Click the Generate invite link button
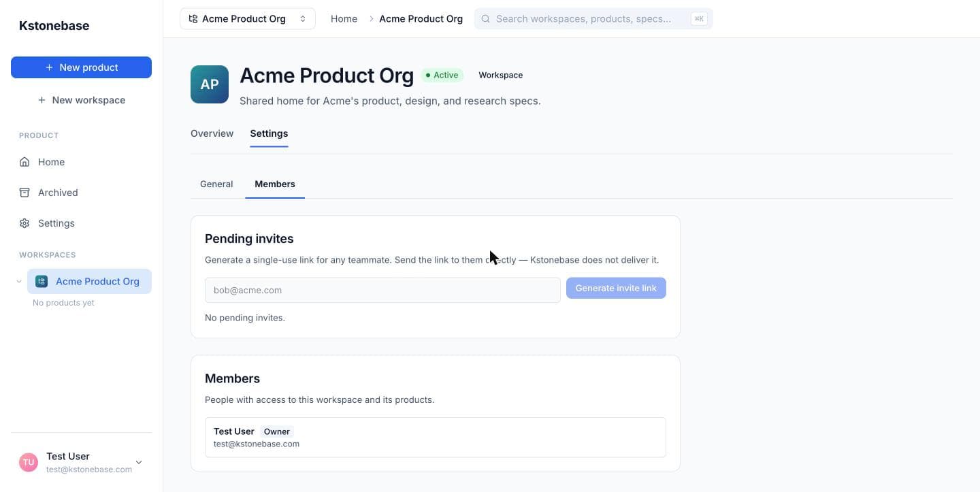Screen dimensions: 980x492 pyautogui.click(x=616, y=288)
